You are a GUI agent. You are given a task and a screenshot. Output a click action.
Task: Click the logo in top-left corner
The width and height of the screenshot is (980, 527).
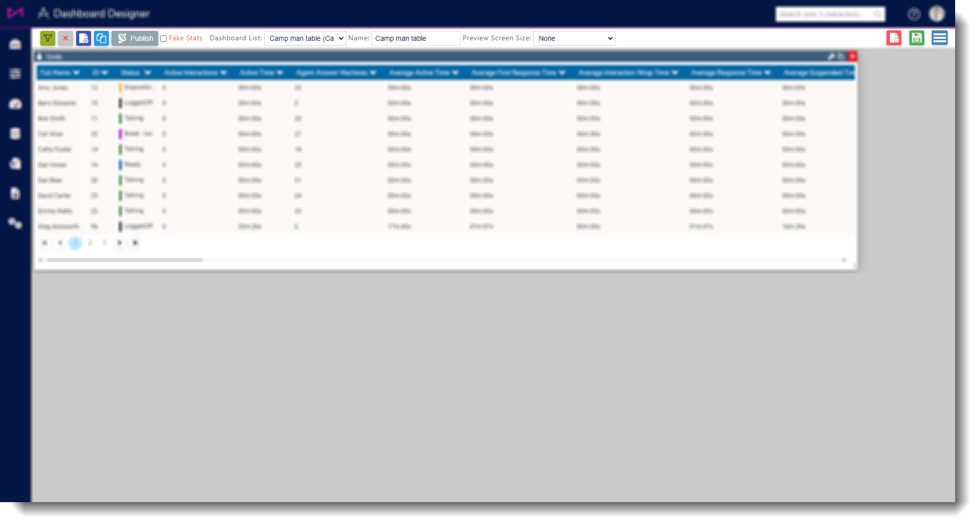pos(15,13)
